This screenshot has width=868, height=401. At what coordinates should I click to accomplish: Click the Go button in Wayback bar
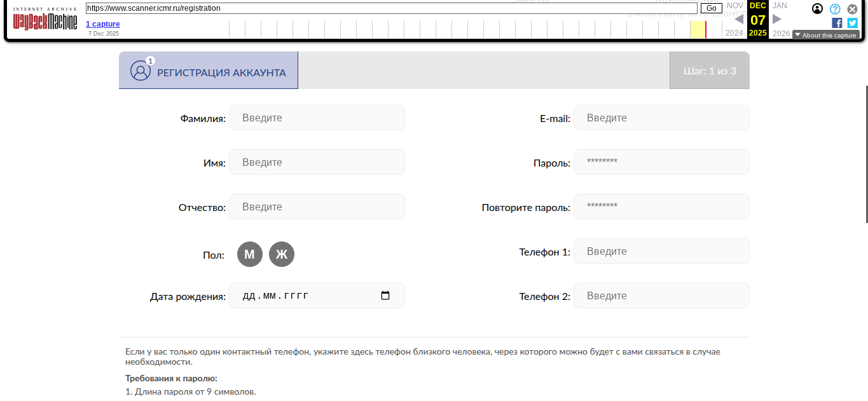pyautogui.click(x=711, y=8)
